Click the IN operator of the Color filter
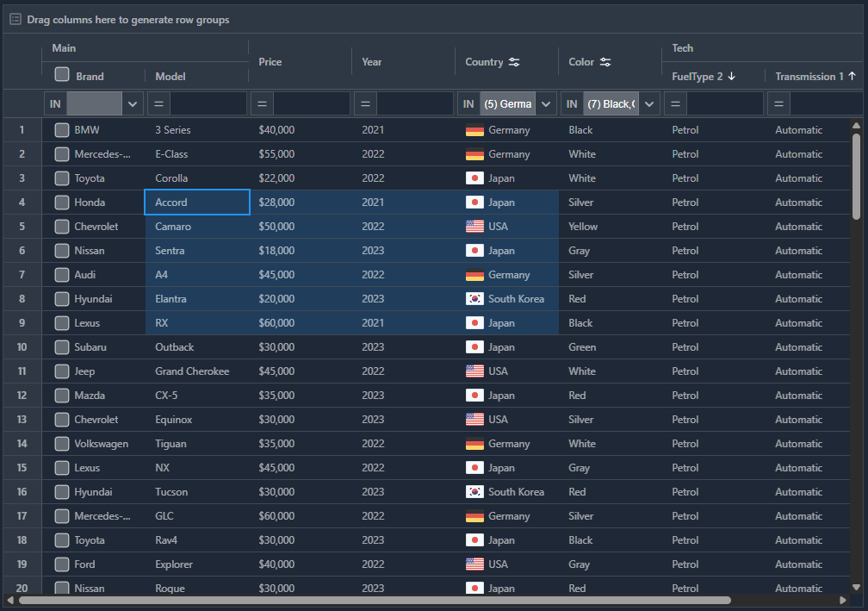This screenshot has height=611, width=868. click(573, 103)
